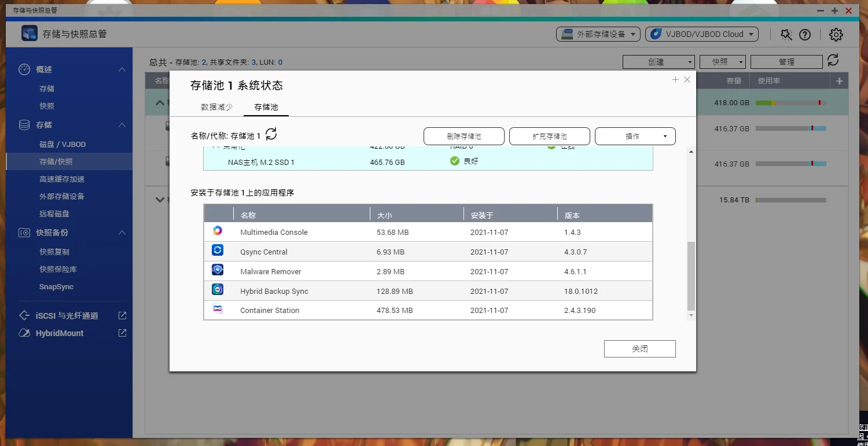Click the Qsync Central app icon
Screen dimensions: 868x446
coord(218,250)
